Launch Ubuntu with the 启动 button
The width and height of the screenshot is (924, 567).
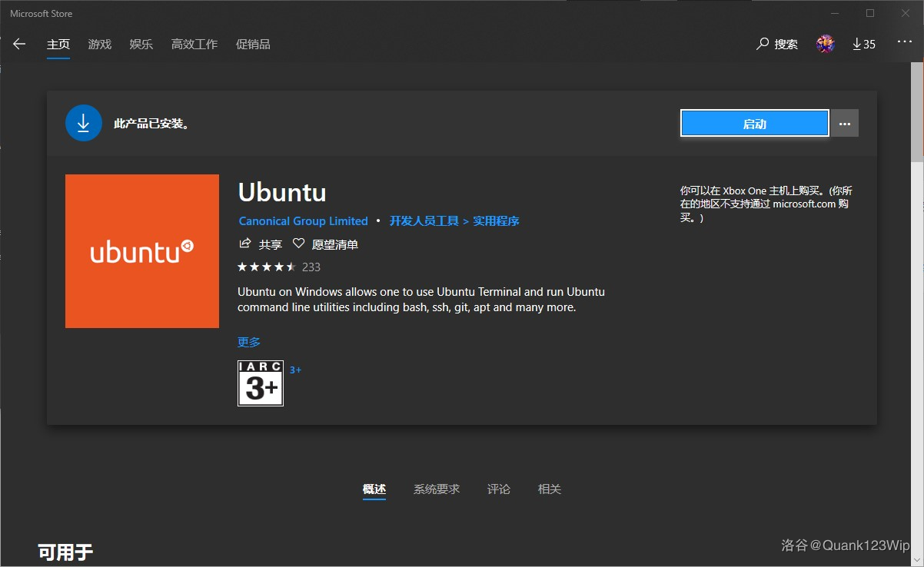coord(754,122)
